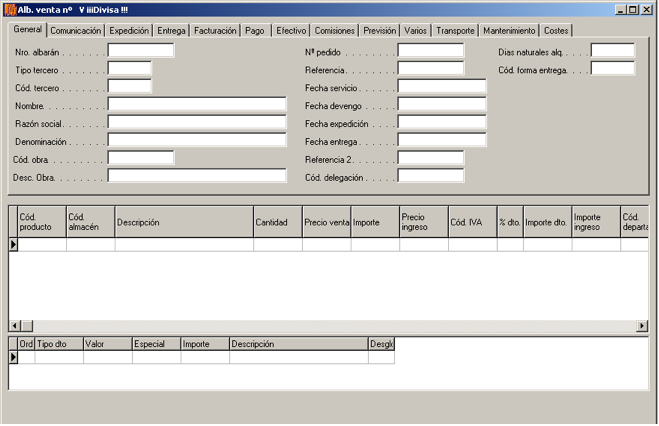This screenshot has height=426, width=659.
Task: Go to the Costes tab
Action: 556,31
